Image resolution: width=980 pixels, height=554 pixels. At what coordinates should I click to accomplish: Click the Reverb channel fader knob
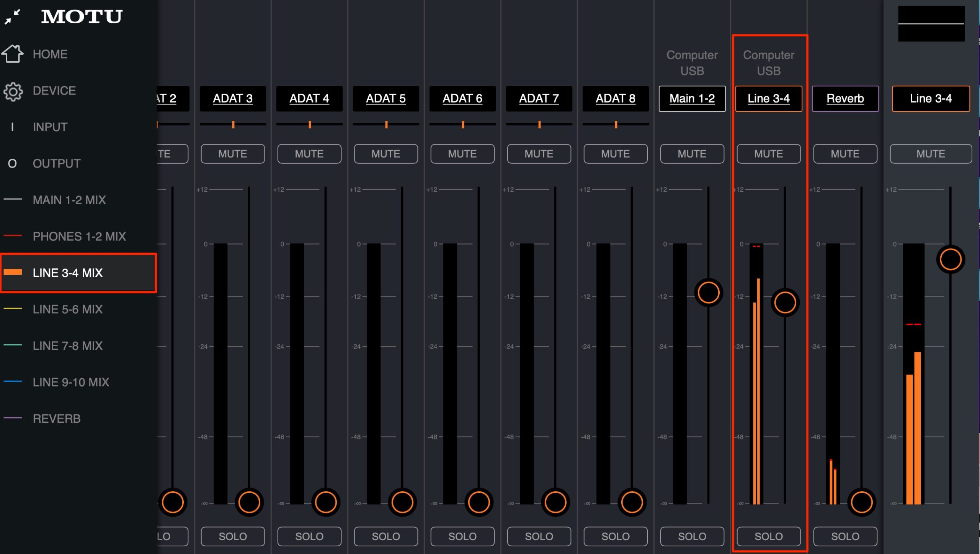[862, 502]
